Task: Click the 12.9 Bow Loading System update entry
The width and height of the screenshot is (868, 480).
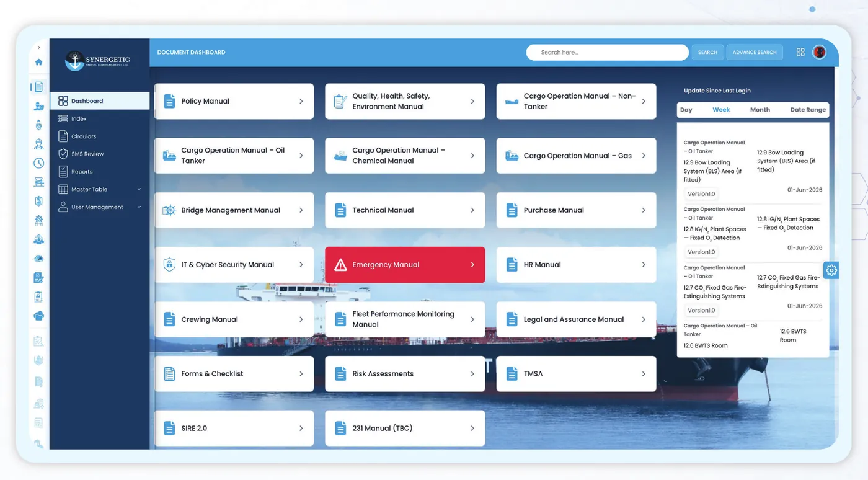Action: click(753, 169)
